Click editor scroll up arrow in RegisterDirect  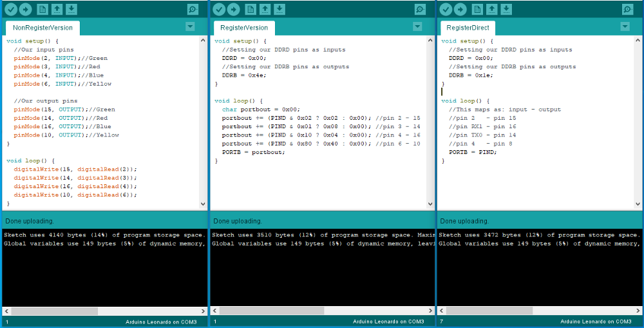click(x=638, y=41)
